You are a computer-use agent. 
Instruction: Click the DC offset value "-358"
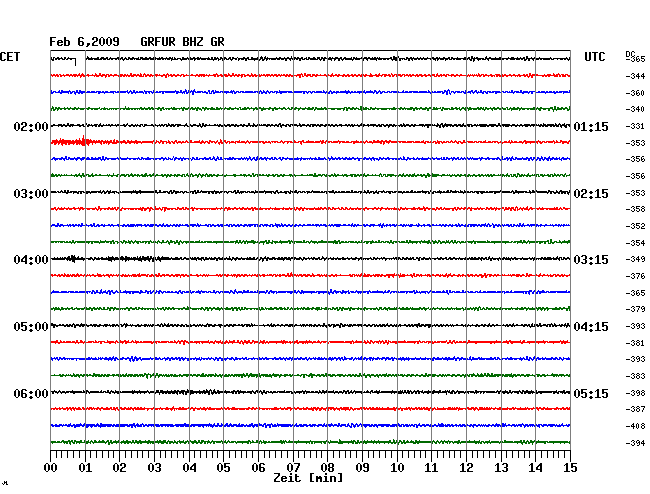click(635, 209)
